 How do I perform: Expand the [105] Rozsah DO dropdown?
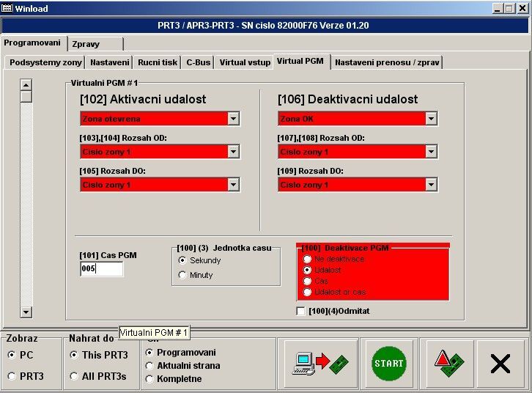(233, 185)
